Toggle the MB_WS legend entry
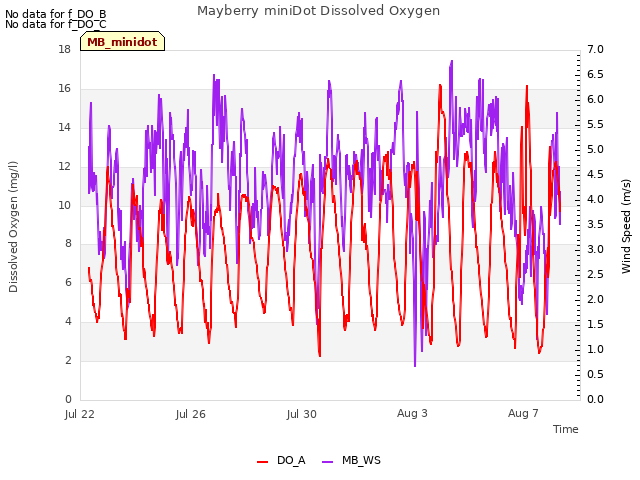The width and height of the screenshot is (640, 480). [351, 461]
